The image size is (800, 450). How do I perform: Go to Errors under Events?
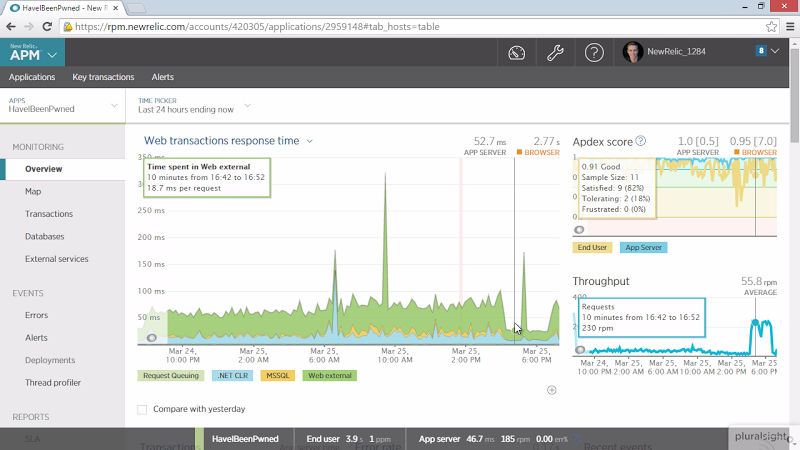36,315
